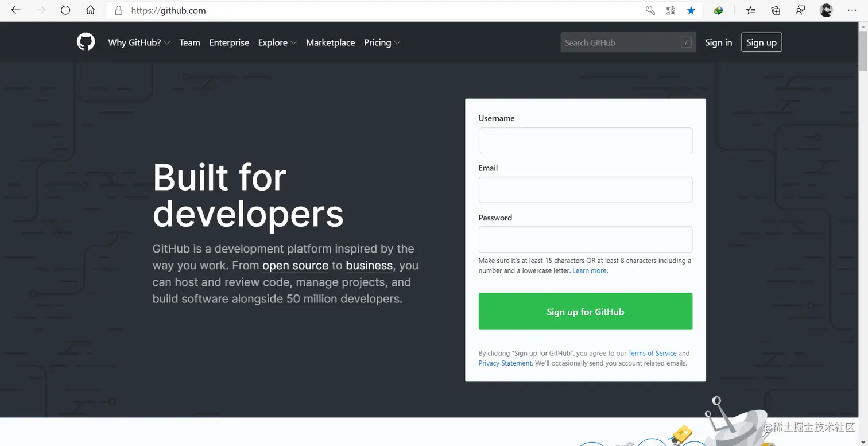Open the Team menu item

click(x=189, y=42)
